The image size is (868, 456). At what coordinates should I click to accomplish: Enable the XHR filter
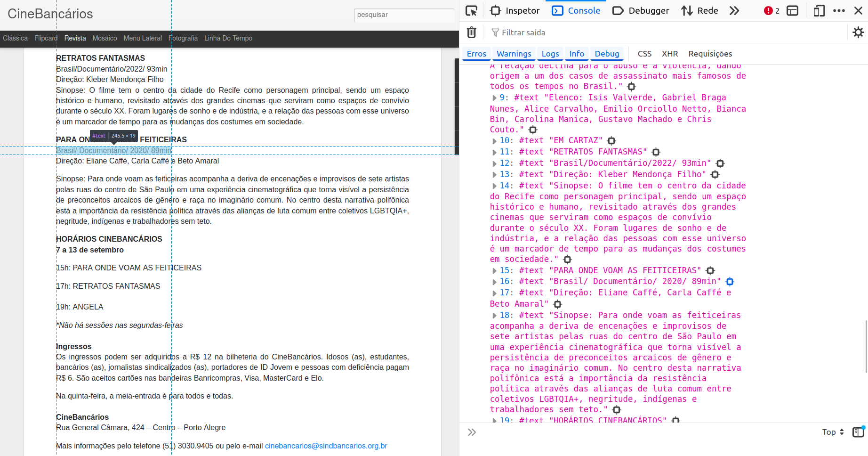pos(669,54)
